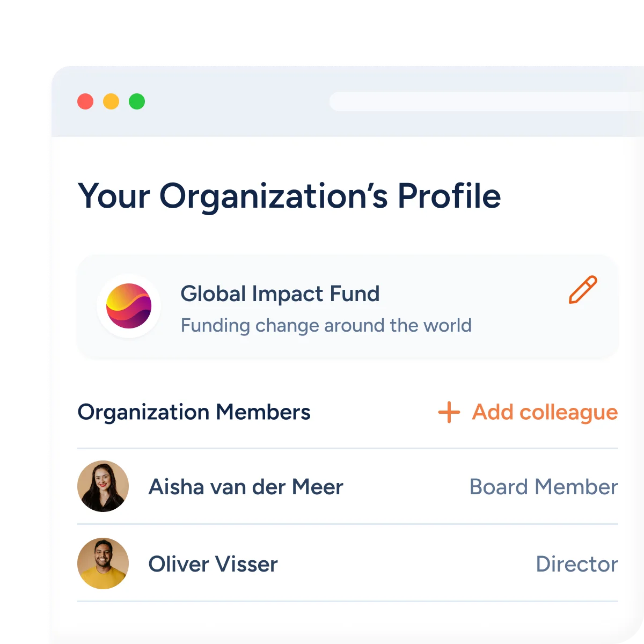The image size is (644, 644).
Task: Click the browser address bar
Action: pos(483,101)
